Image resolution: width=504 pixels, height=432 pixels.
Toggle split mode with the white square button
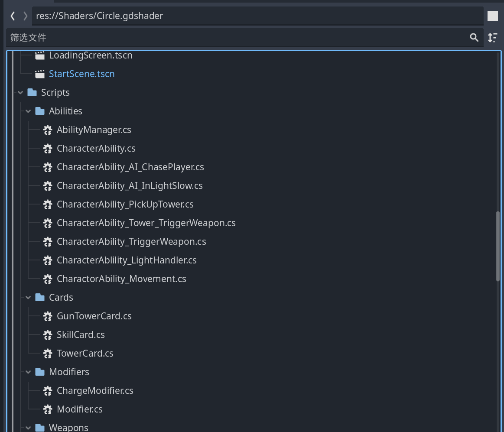tap(492, 16)
